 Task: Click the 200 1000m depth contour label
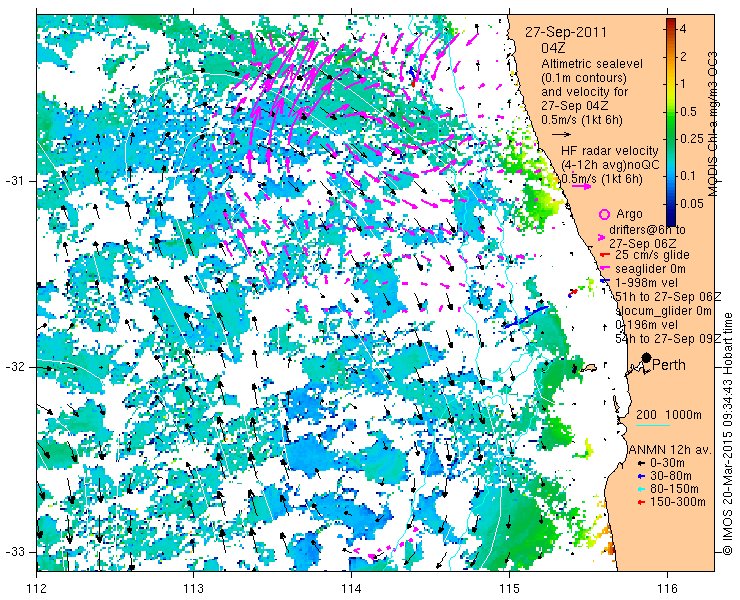tap(669, 415)
